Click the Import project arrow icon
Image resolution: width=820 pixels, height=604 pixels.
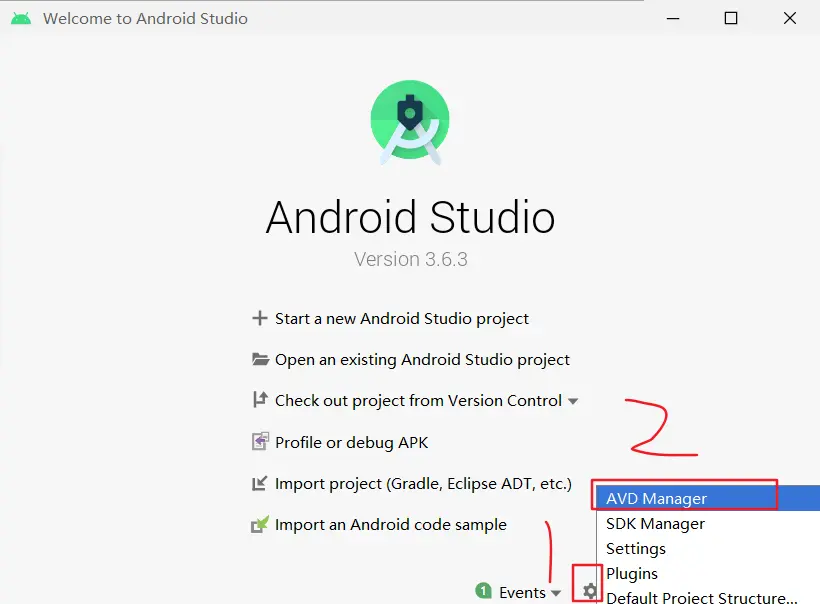pyautogui.click(x=260, y=483)
